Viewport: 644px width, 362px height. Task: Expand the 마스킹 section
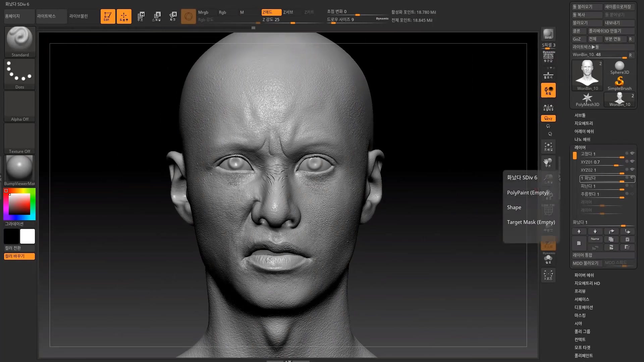580,315
